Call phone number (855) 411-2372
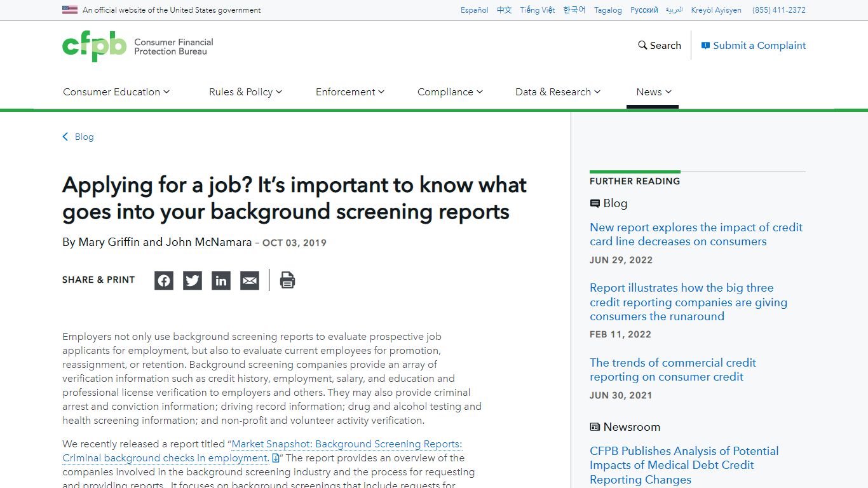Viewport: 868px width, 488px height. 779,10
